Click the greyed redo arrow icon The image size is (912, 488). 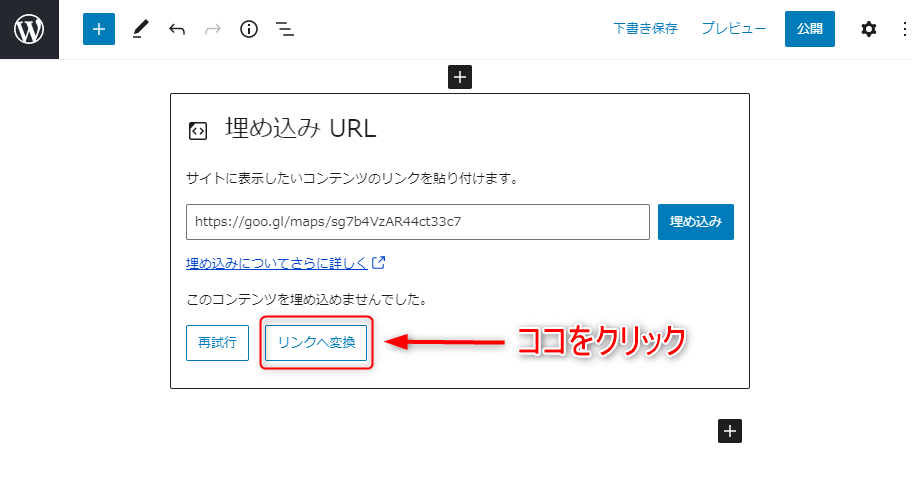pyautogui.click(x=213, y=29)
